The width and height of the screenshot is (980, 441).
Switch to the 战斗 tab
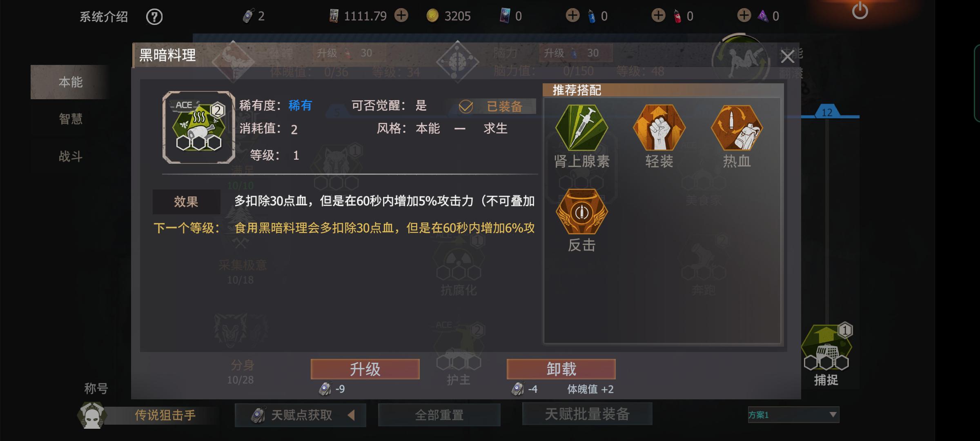(x=70, y=156)
